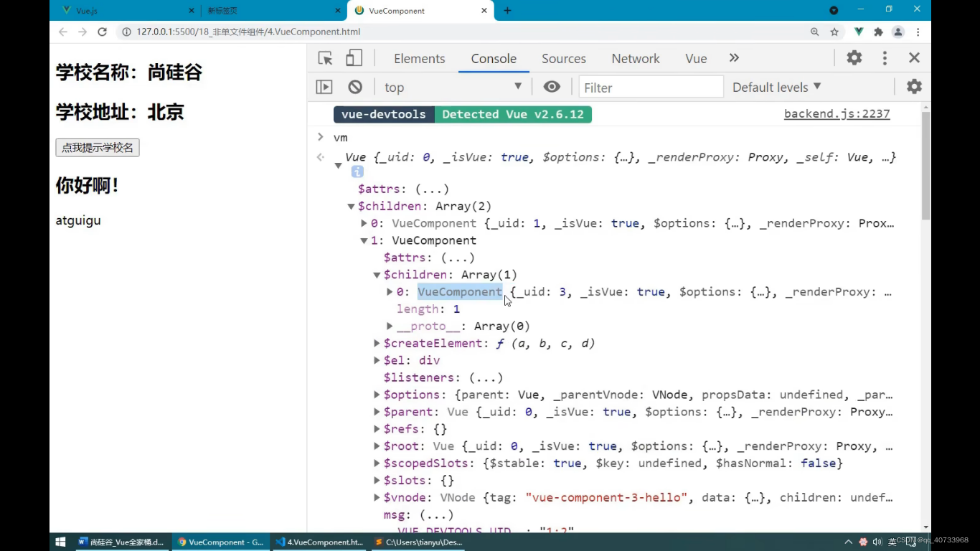This screenshot has height=551, width=980.
Task: Close the Vue.js browser tab
Action: click(x=192, y=11)
